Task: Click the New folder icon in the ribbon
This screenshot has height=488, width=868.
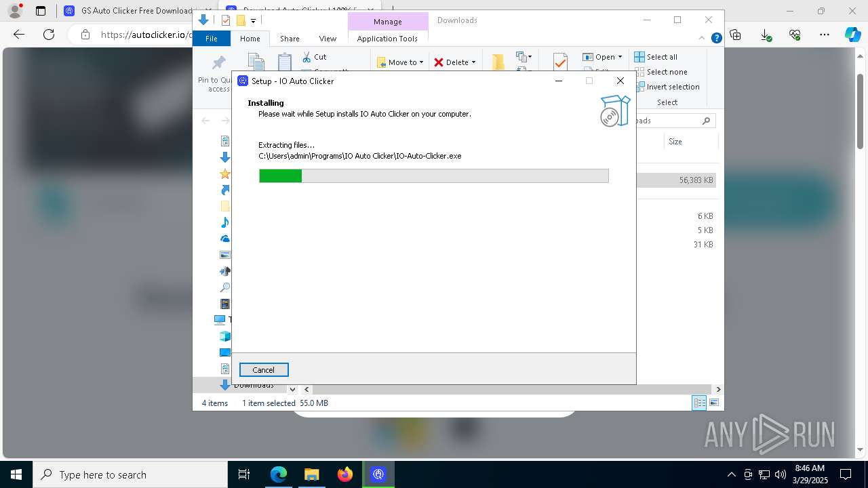Action: point(498,62)
